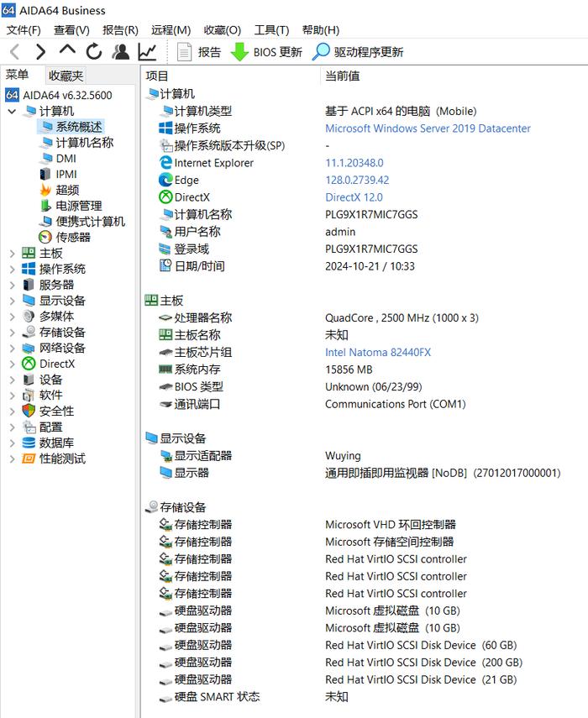Click the AIDA64 v6.32.5600 root icon
Screen dimensions: 588x718
[x=12, y=95]
